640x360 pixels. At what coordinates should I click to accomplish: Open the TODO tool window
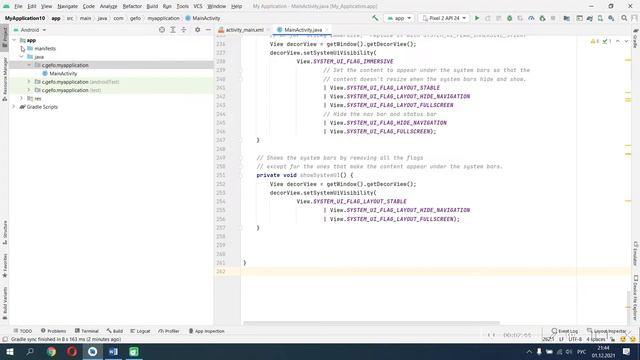tap(23, 331)
